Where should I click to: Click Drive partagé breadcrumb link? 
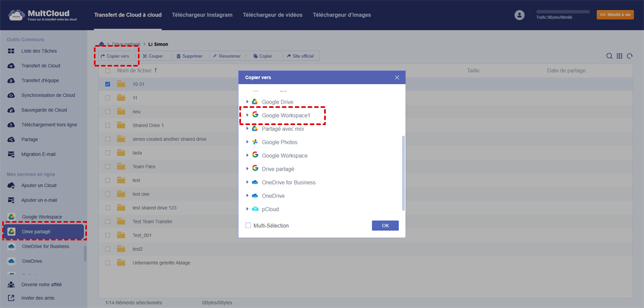coord(125,44)
